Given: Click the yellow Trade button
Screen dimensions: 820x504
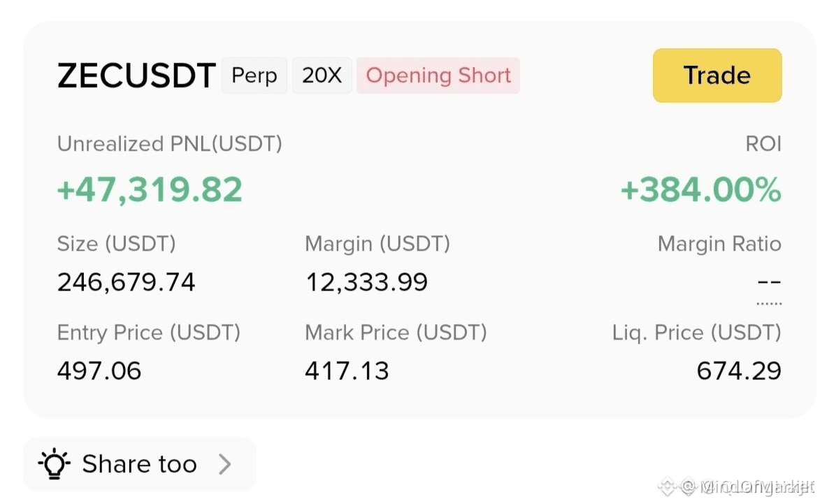Looking at the screenshot, I should click(x=717, y=75).
